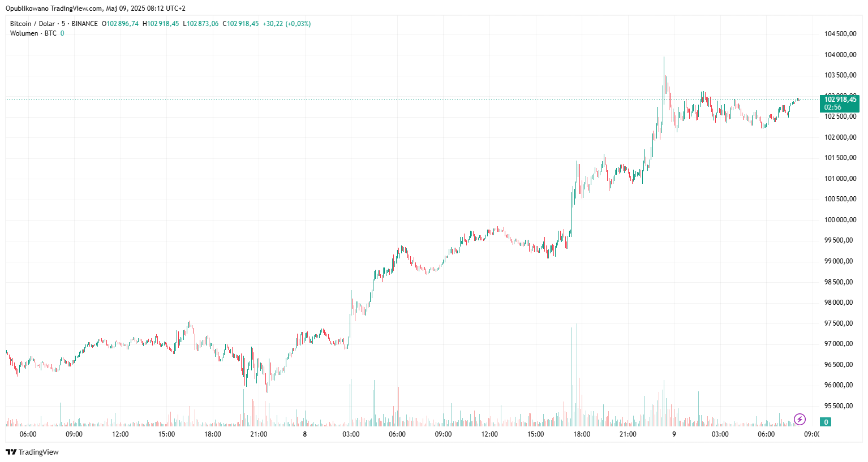868x462 pixels.
Task: Click the 96 000,00 price axis label
Action: (x=839, y=385)
